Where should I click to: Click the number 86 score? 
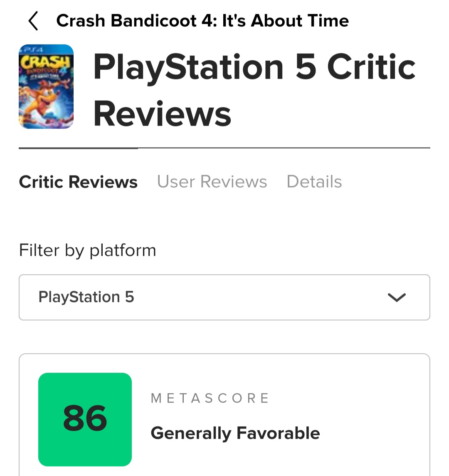click(85, 419)
